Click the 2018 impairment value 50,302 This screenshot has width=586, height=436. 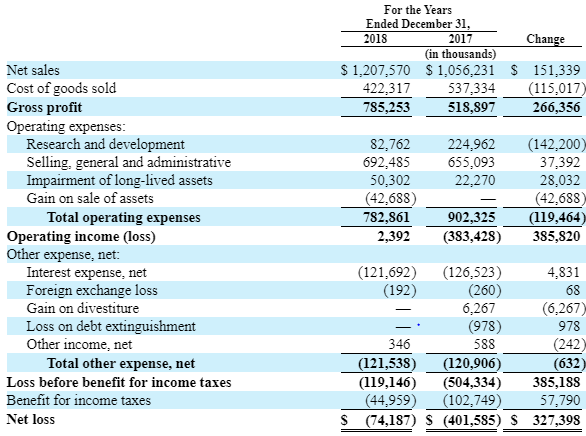tap(390, 180)
